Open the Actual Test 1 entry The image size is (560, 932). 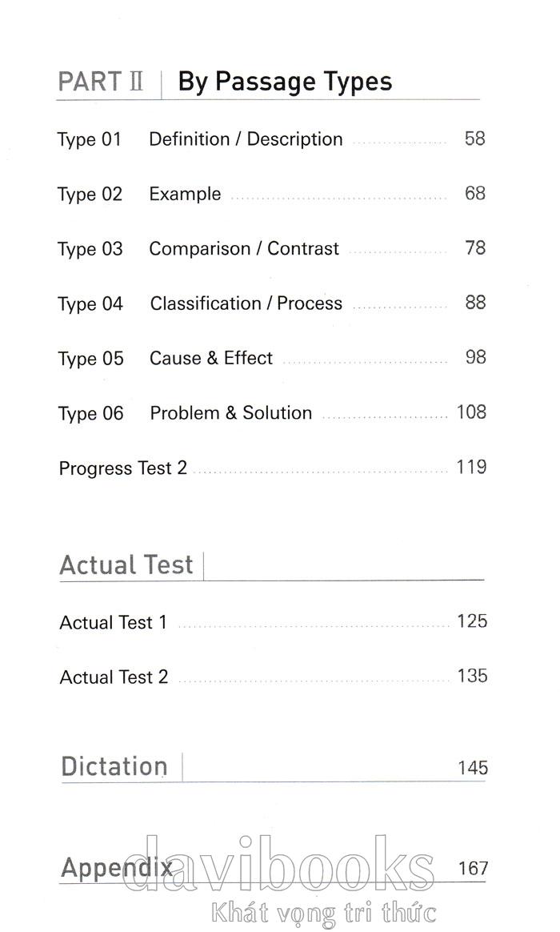114,622
